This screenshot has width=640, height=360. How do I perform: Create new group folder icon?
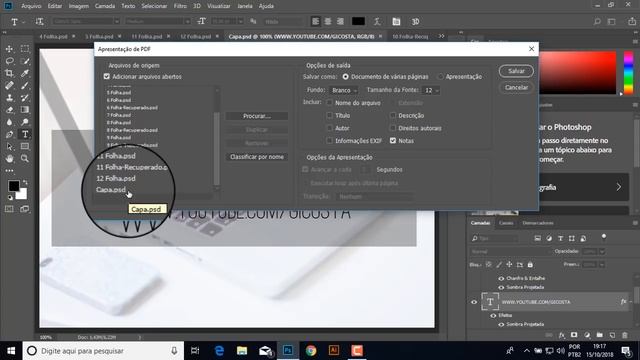pos(599,335)
